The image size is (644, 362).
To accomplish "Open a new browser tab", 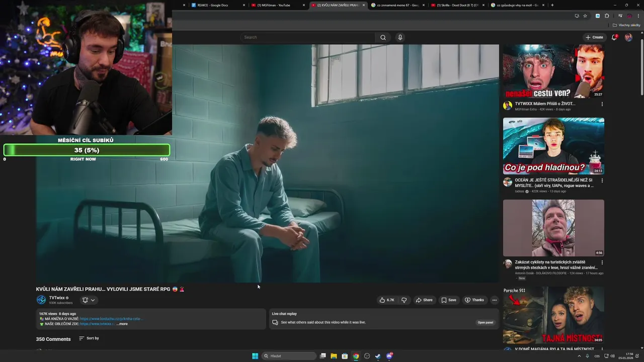I will (552, 5).
